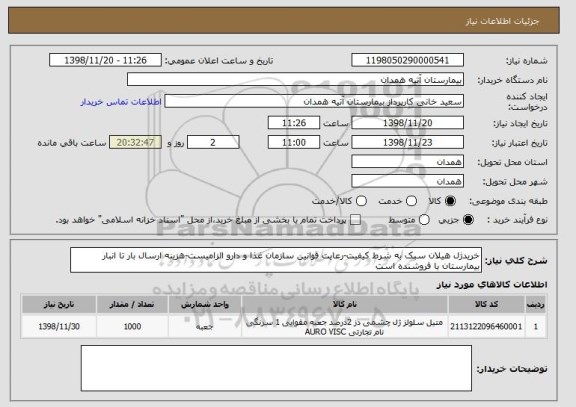Click the quantity 1000 cell
Image resolution: width=576 pixels, height=407 pixels.
(x=132, y=327)
